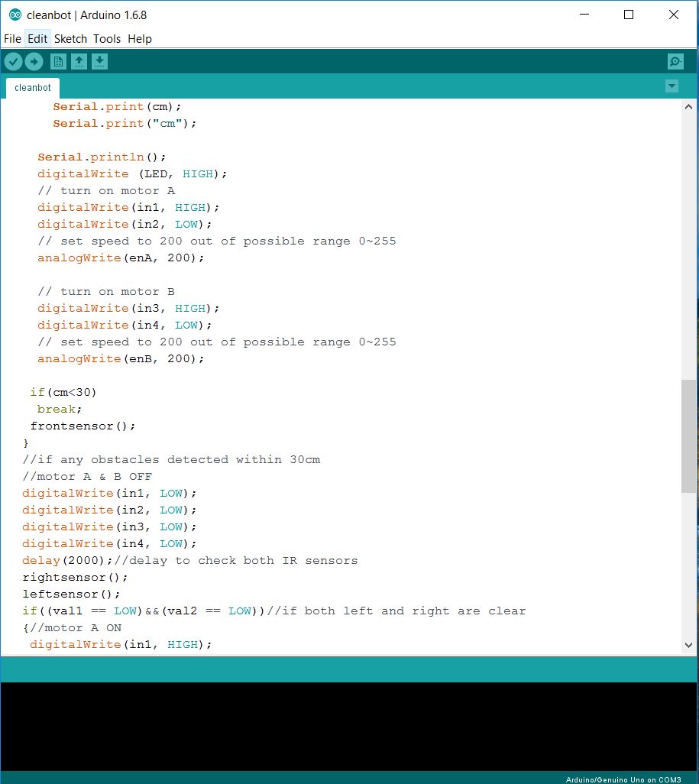The height and width of the screenshot is (784, 699).
Task: Open the Edit menu
Action: click(x=37, y=38)
